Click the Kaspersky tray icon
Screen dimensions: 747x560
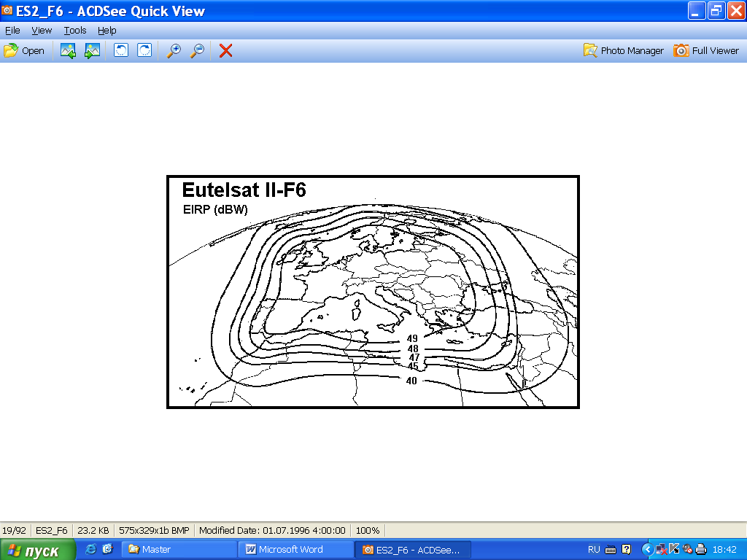(x=674, y=550)
